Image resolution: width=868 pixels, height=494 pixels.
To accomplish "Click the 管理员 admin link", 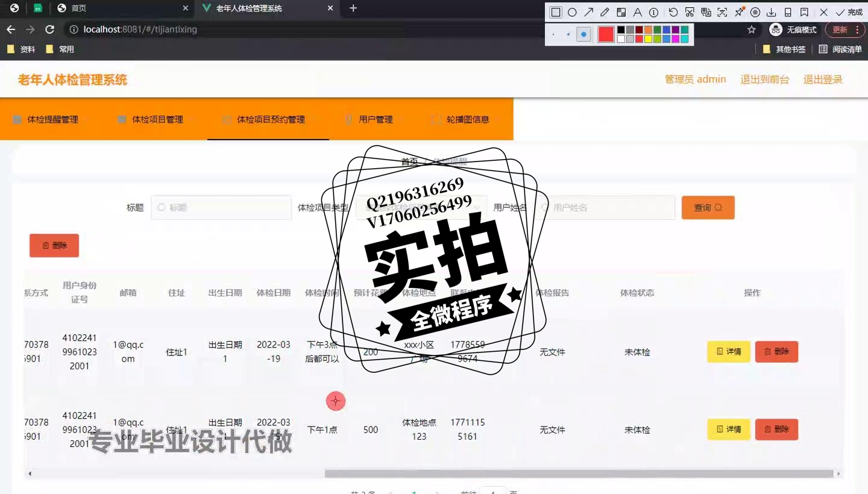I will 695,80.
